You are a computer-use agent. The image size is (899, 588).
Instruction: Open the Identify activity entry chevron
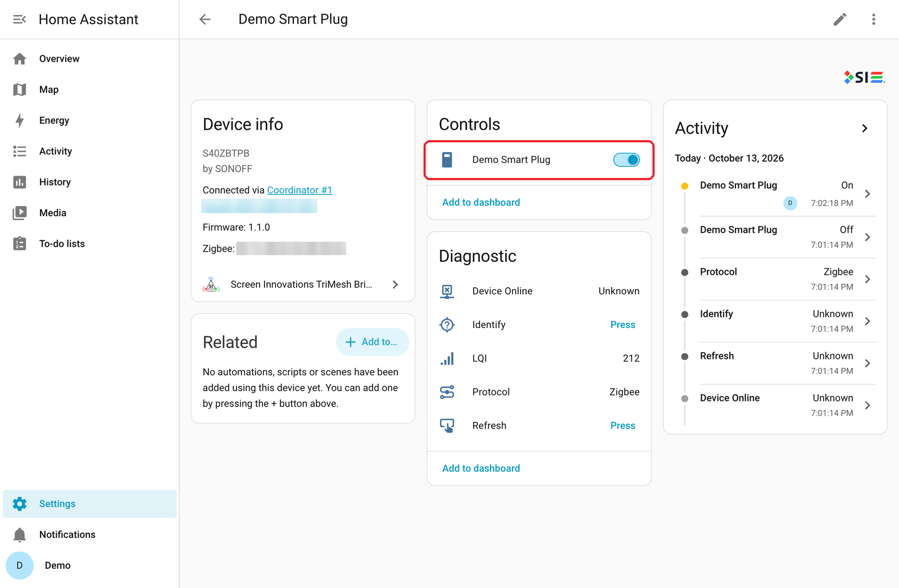coord(868,322)
